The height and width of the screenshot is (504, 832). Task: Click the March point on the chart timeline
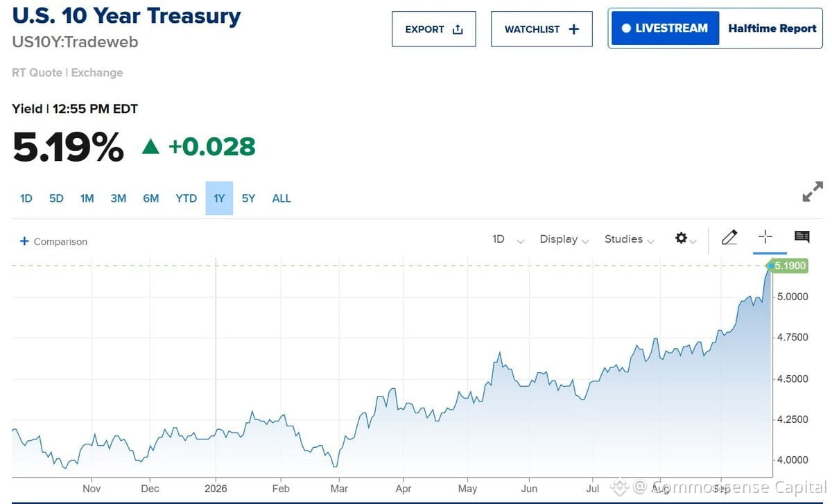[x=339, y=488]
